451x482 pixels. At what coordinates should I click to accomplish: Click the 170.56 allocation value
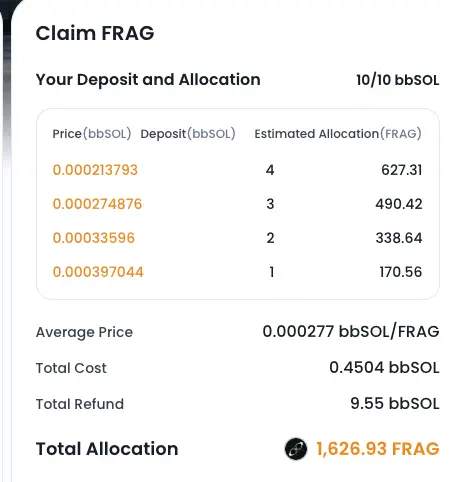point(401,272)
